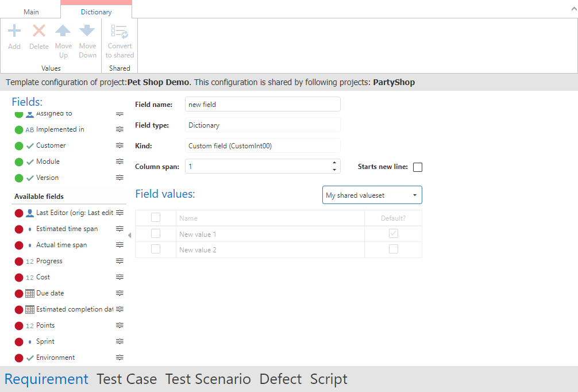Enable the Starts new line checkbox
The height and width of the screenshot is (392, 578).
click(x=418, y=167)
